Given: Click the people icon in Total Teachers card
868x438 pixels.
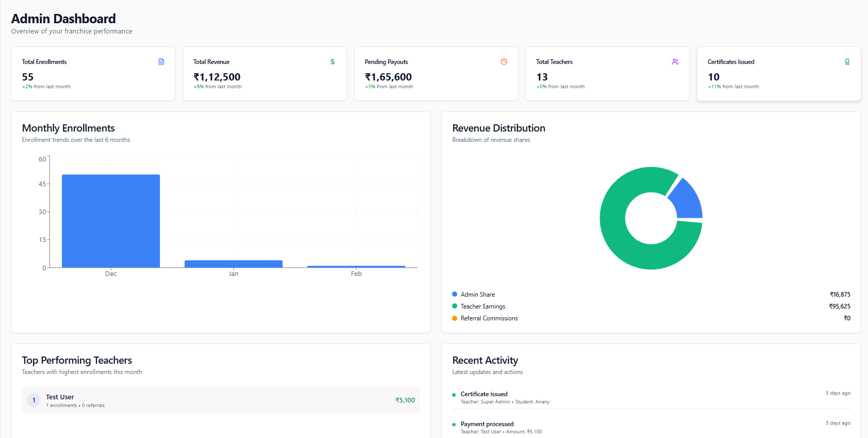Looking at the screenshot, I should click(x=675, y=62).
